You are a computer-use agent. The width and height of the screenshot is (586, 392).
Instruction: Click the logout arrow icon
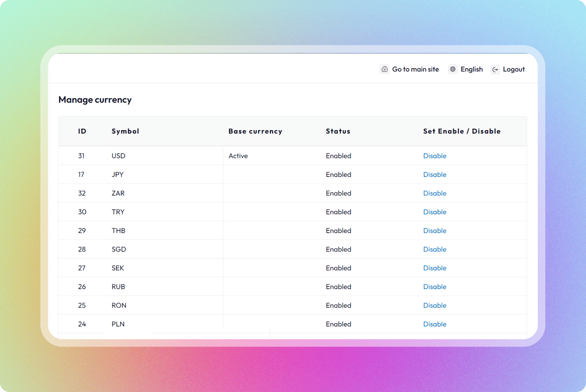(495, 69)
